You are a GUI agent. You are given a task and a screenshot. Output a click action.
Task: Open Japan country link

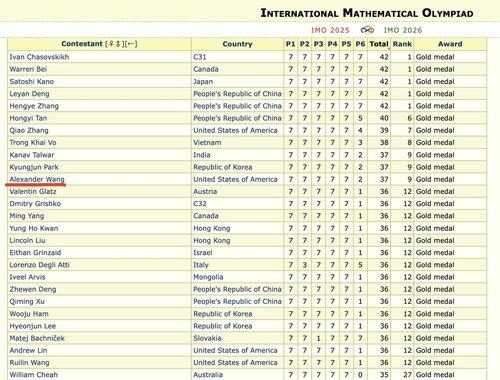pos(203,82)
